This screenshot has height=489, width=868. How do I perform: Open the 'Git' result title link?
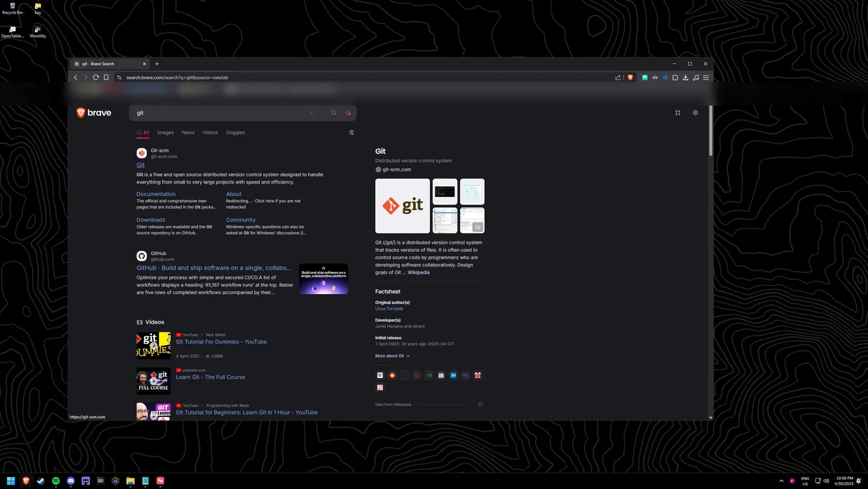pos(141,165)
